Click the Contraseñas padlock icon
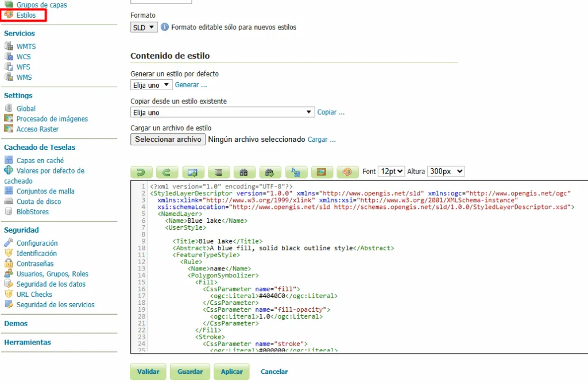Screen dimensions: 588x383 [x=9, y=263]
